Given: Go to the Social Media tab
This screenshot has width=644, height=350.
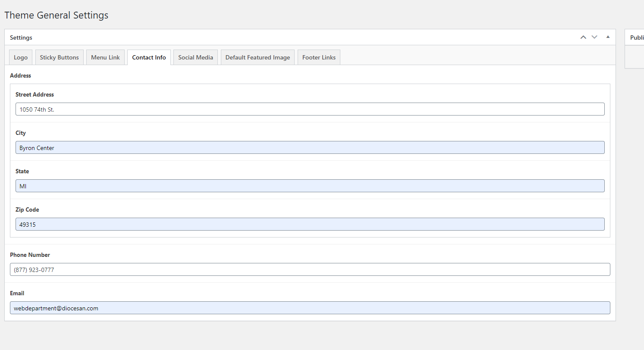Looking at the screenshot, I should [195, 57].
